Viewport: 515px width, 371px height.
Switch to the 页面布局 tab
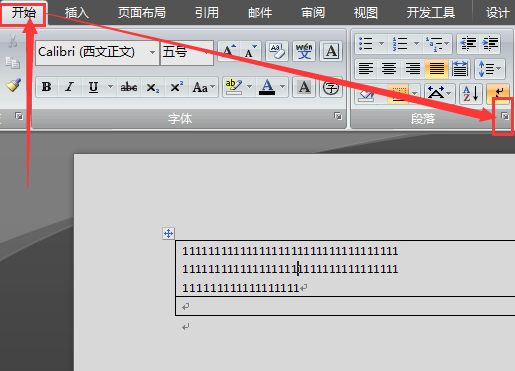coord(142,13)
